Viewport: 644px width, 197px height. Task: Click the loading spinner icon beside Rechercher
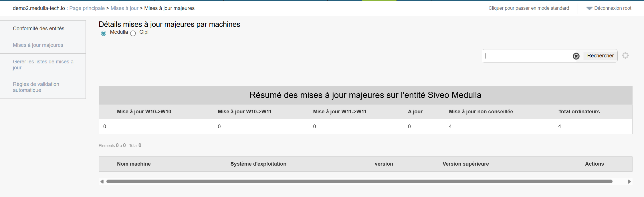tap(625, 55)
